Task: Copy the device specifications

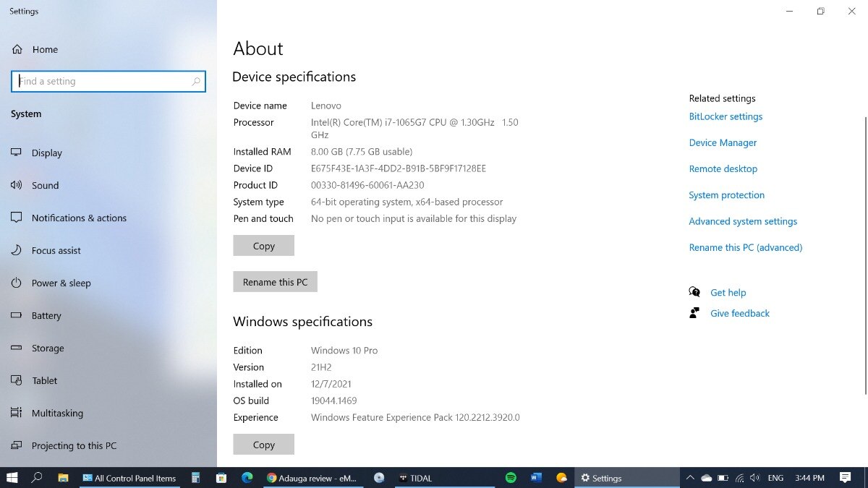Action: point(263,246)
